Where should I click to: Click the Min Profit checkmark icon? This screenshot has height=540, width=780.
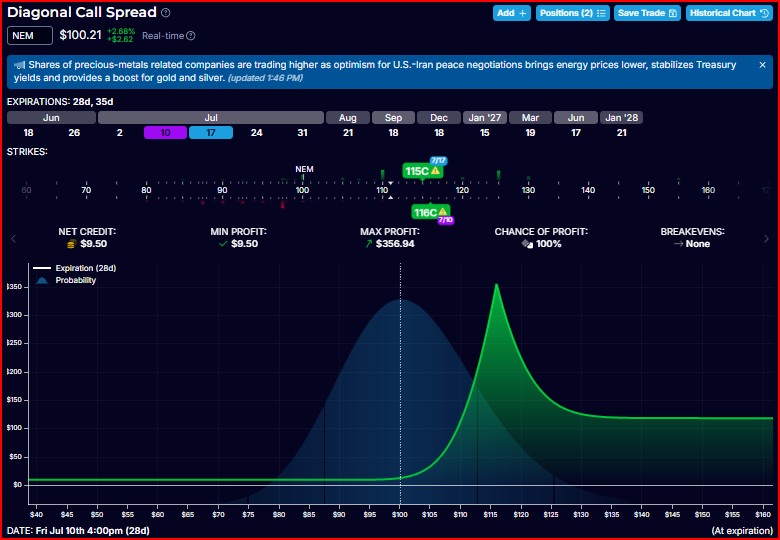223,244
